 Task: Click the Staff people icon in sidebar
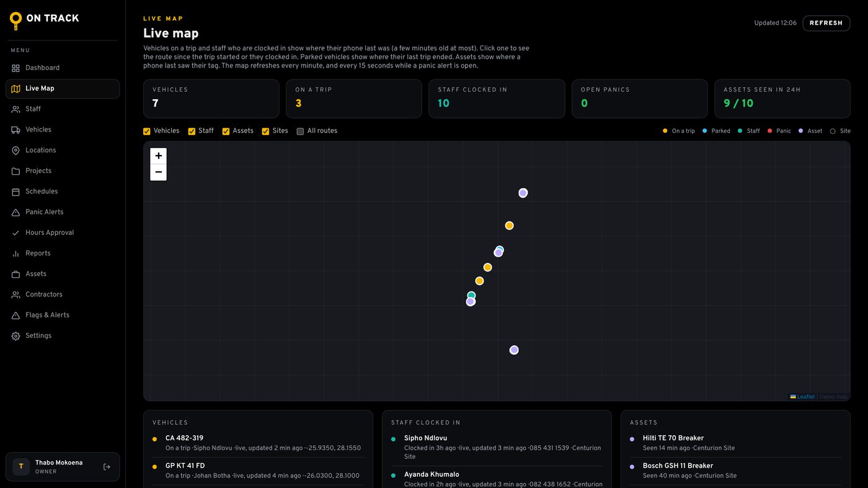15,109
